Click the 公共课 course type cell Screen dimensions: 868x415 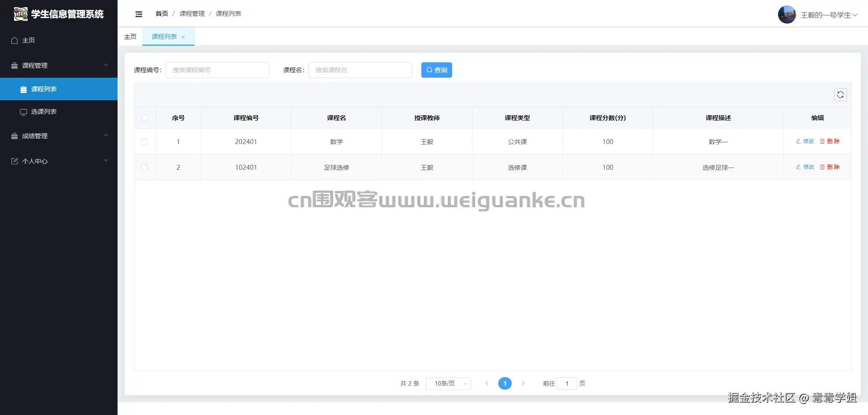point(517,142)
